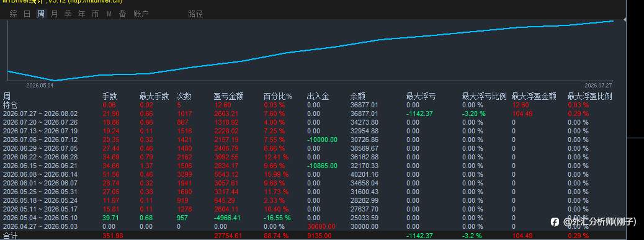
Task: Click the 手数 column header
Action: click(110, 96)
